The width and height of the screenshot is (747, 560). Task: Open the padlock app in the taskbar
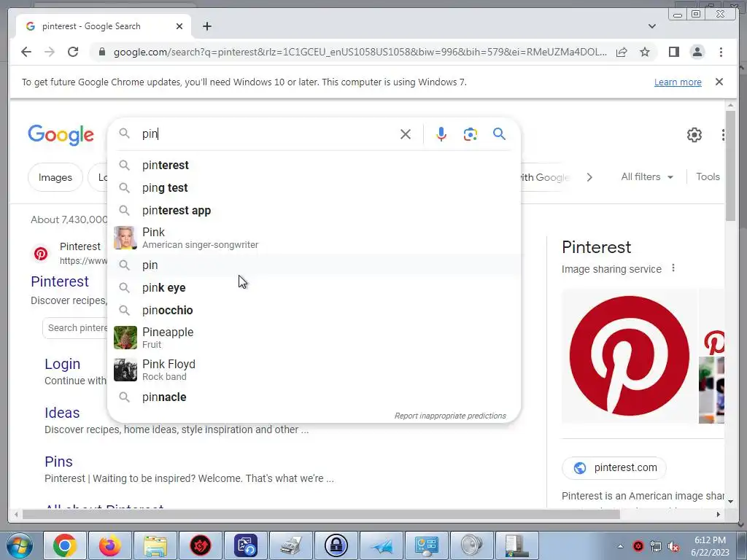coord(336,545)
